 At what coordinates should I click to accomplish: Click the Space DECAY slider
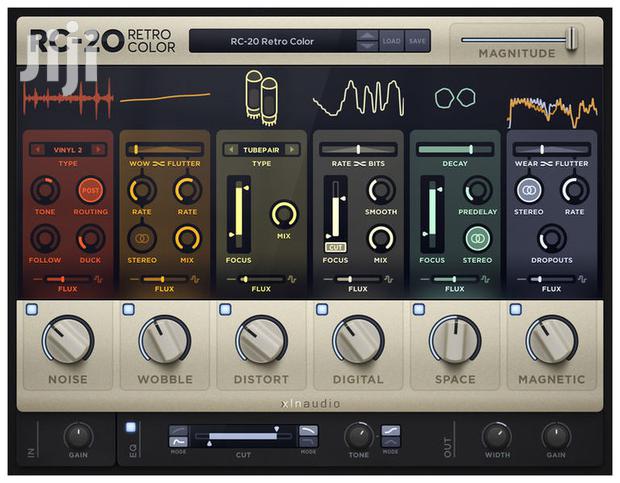coord(455,149)
